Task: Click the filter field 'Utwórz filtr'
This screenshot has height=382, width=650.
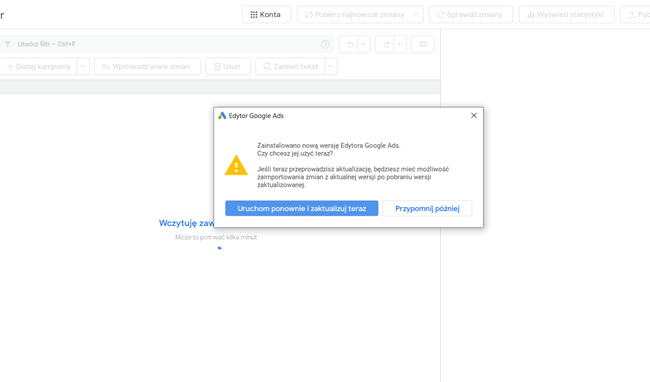Action: (166, 44)
